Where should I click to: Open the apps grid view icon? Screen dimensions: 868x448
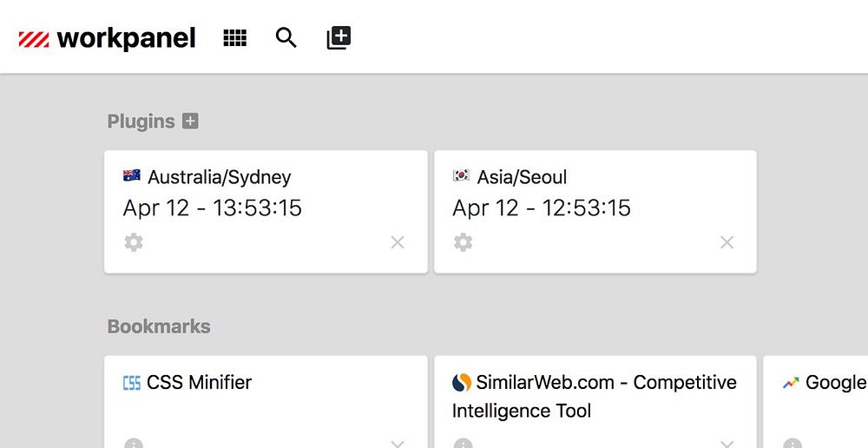point(235,38)
